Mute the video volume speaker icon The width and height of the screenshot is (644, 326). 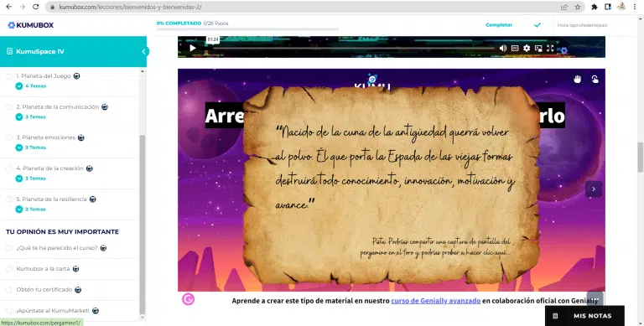tap(503, 48)
